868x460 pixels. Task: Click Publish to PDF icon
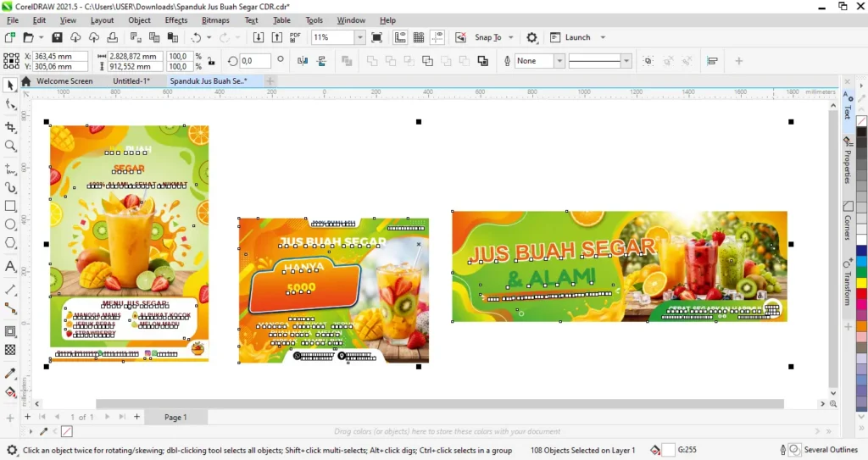coord(295,37)
